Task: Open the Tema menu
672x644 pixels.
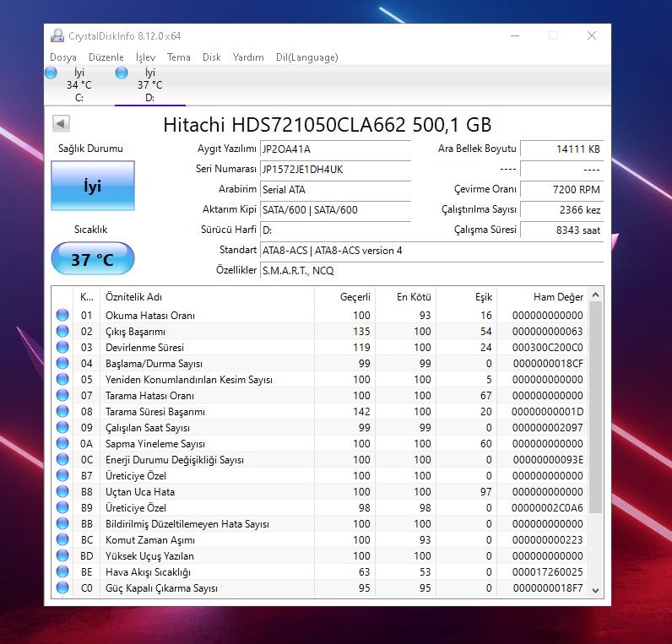Action: tap(179, 57)
